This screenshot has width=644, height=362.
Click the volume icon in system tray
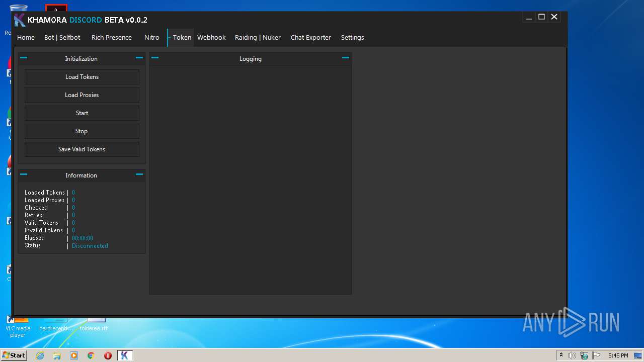click(572, 355)
